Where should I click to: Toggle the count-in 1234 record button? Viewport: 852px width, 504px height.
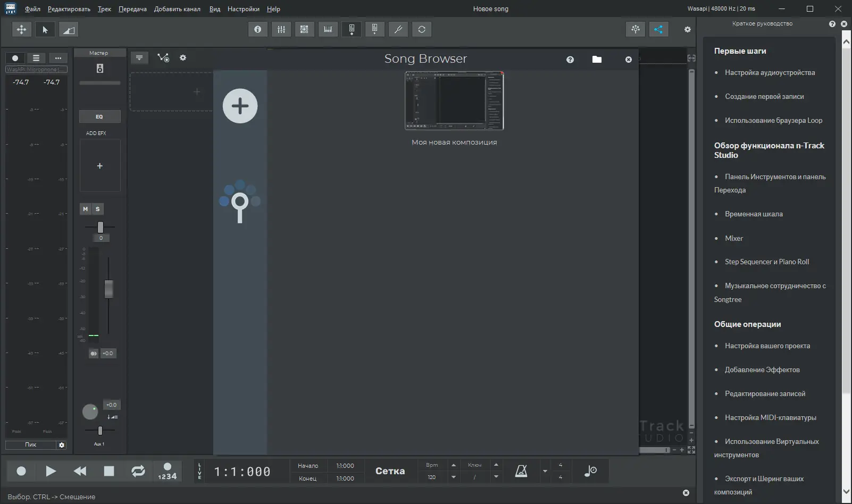click(167, 471)
